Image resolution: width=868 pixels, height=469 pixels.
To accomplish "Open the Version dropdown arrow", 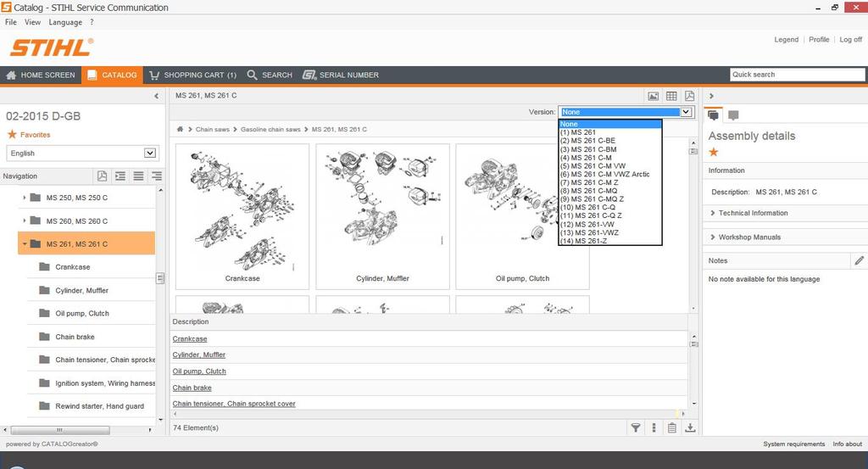I will coord(686,112).
